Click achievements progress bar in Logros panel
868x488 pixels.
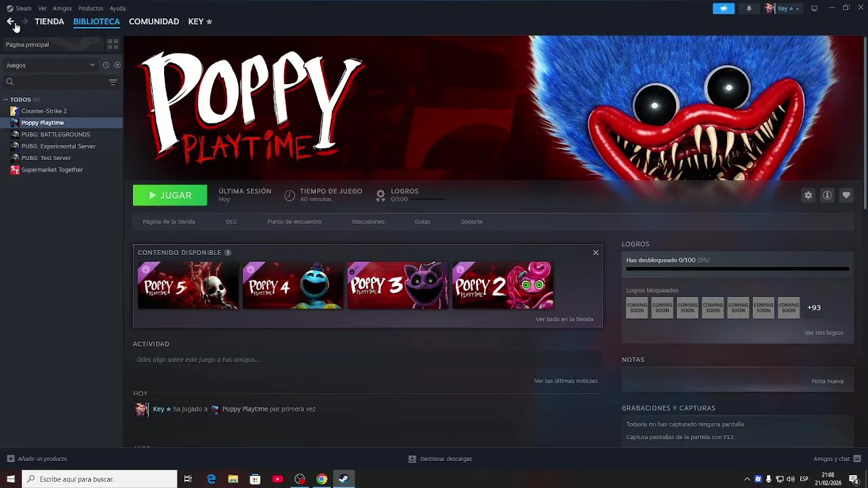pyautogui.click(x=737, y=269)
